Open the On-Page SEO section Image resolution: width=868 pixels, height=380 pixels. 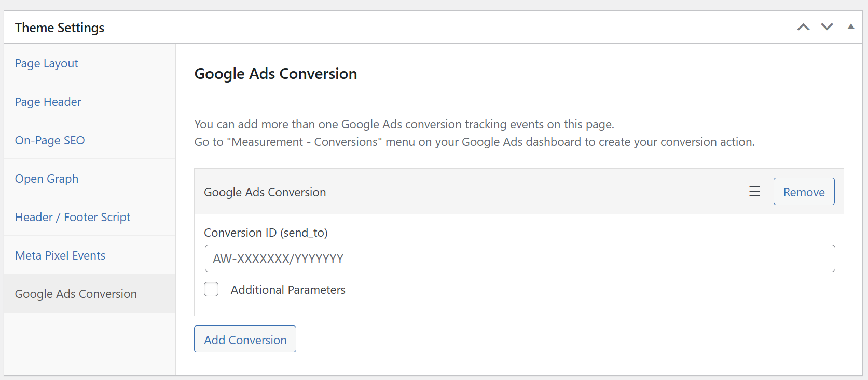49,140
